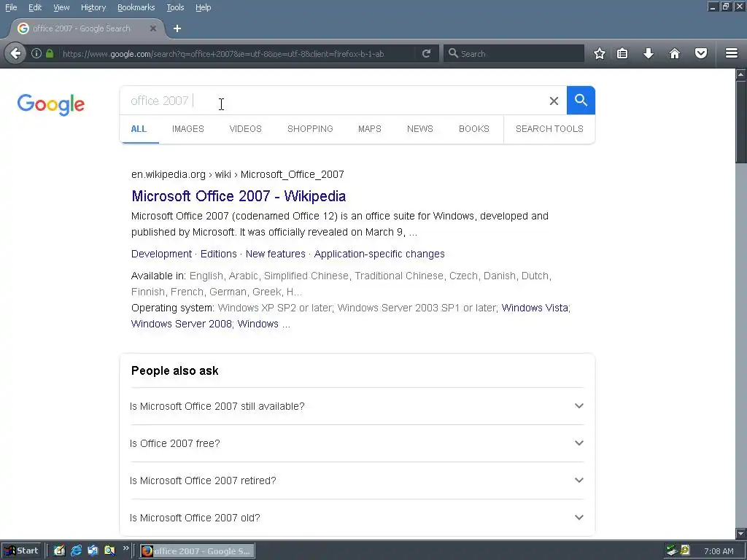
Task: Open the File menu
Action: click(x=11, y=7)
